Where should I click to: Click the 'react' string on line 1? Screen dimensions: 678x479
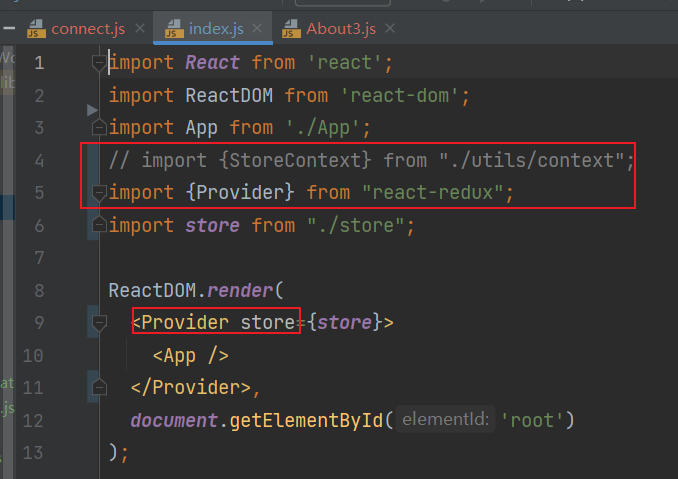345,63
